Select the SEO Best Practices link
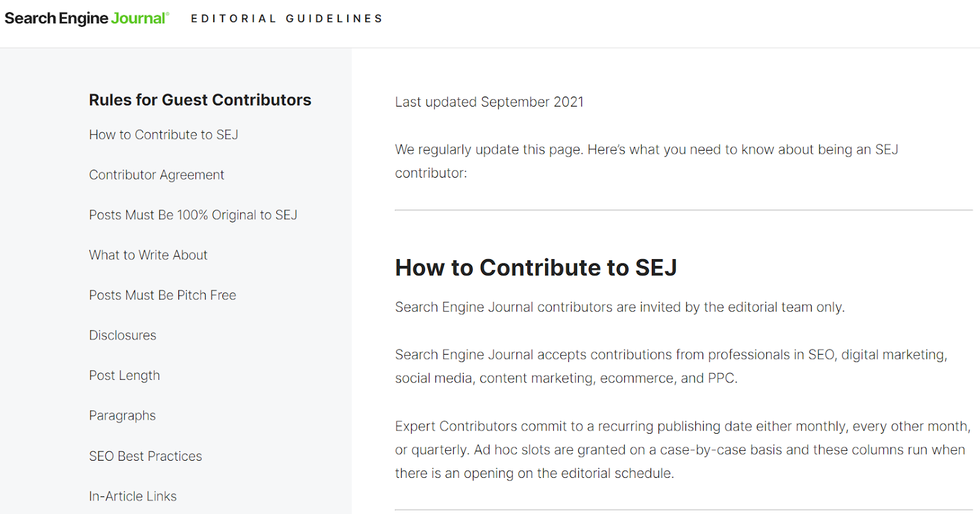Image resolution: width=980 pixels, height=514 pixels. [145, 456]
